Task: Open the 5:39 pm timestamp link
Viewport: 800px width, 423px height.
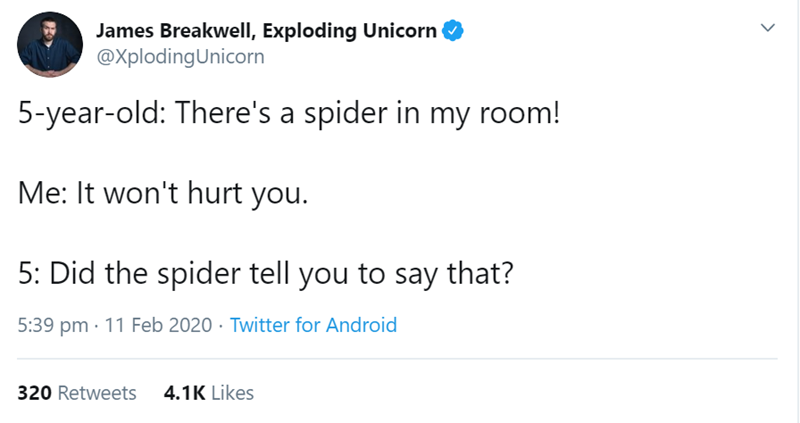Action: coord(52,325)
